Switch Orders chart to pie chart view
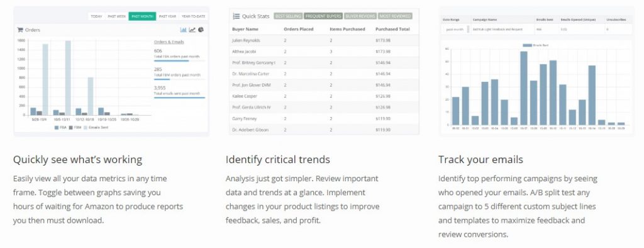Image resolution: width=644 pixels, height=248 pixels. [201, 30]
